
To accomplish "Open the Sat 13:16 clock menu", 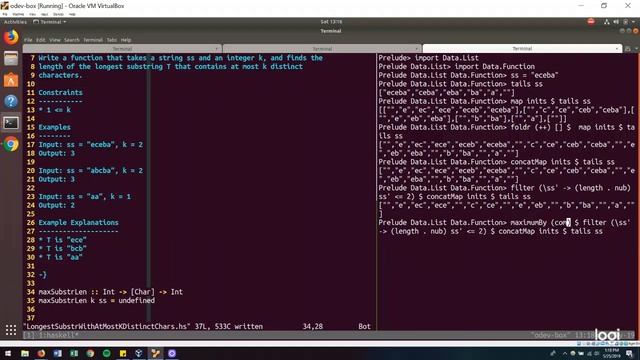I will click(x=331, y=22).
